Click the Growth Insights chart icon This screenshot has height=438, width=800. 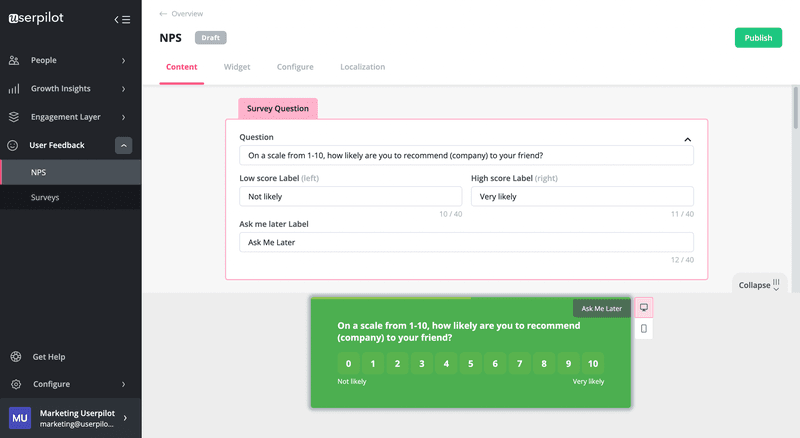point(14,89)
